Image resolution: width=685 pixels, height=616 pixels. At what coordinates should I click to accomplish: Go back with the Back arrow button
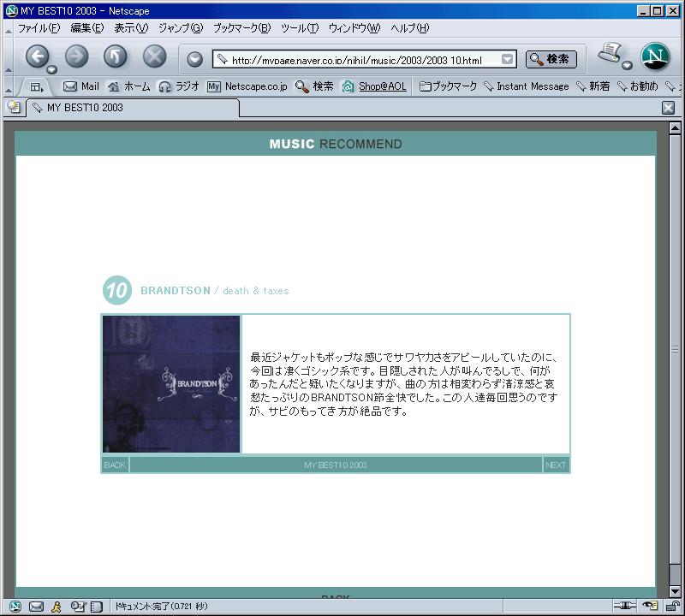(38, 56)
